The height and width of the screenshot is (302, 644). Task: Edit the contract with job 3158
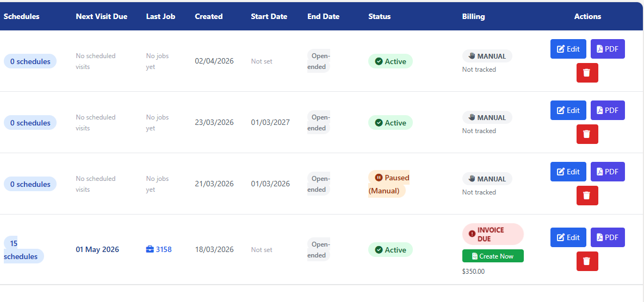[x=568, y=237]
